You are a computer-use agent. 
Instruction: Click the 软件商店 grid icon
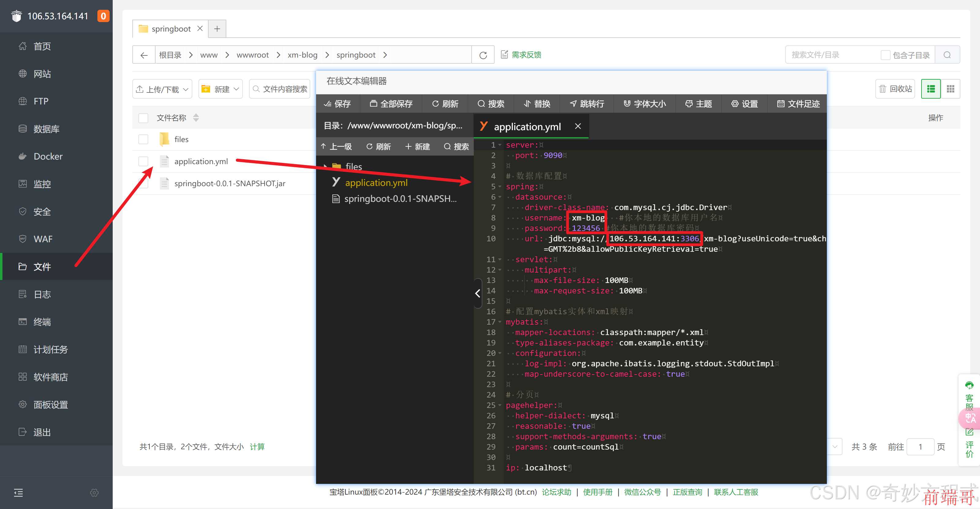coord(22,377)
